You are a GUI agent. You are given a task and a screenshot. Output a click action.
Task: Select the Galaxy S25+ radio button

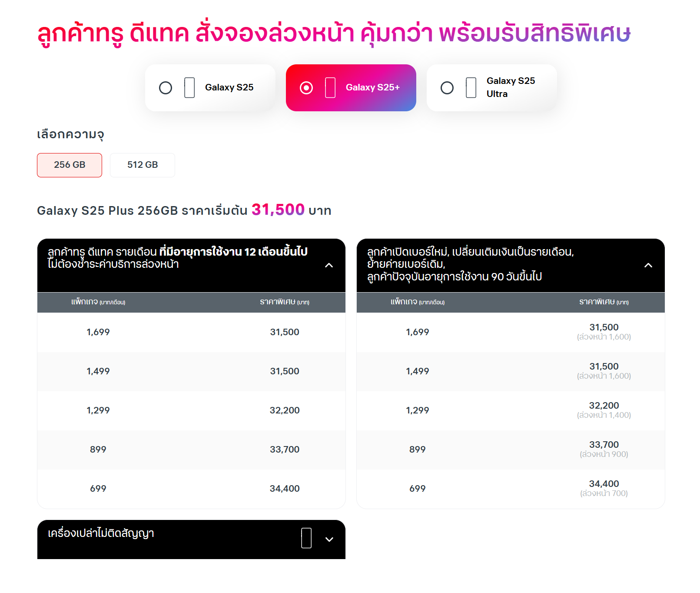click(x=306, y=88)
